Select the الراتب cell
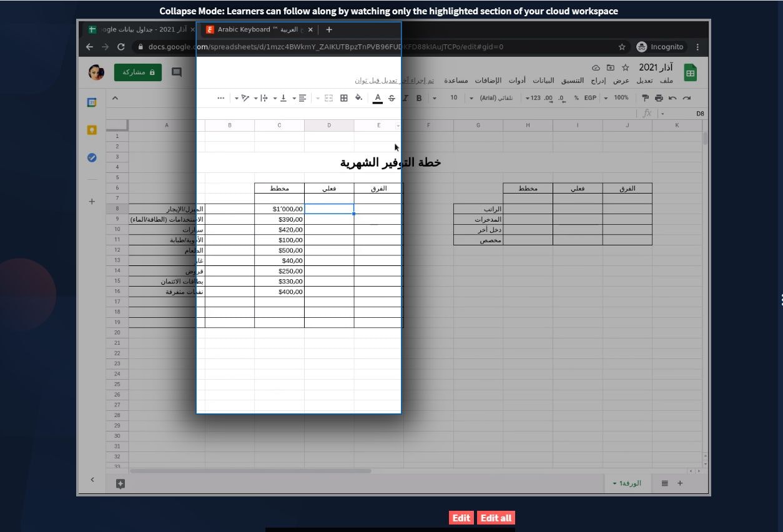 point(478,209)
